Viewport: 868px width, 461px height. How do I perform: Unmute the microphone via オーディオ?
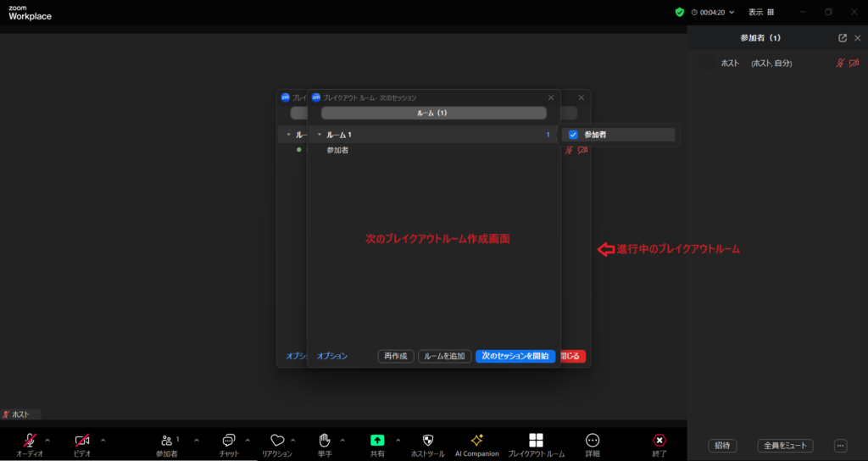(x=30, y=440)
